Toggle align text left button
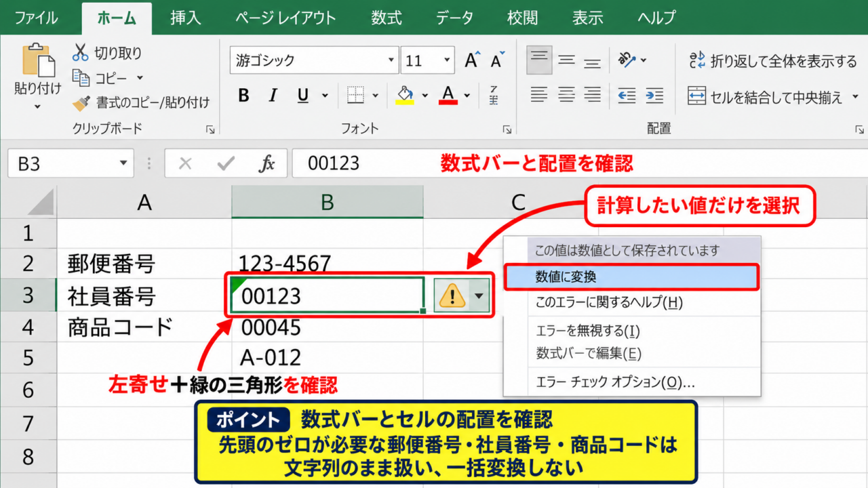868x488 pixels. coord(539,96)
